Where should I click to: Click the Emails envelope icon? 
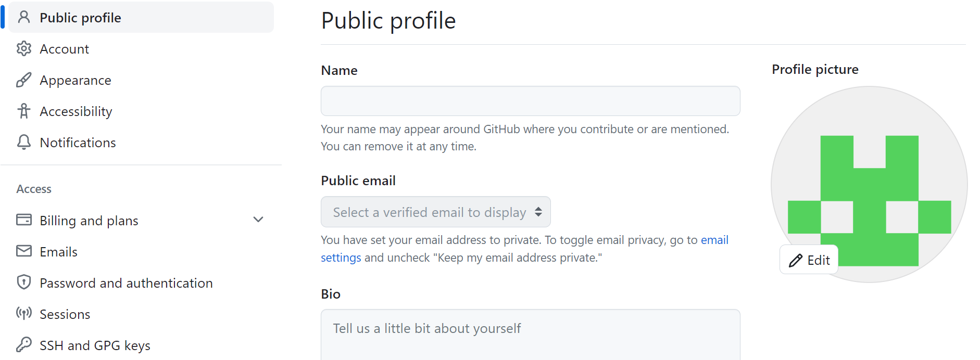24,251
